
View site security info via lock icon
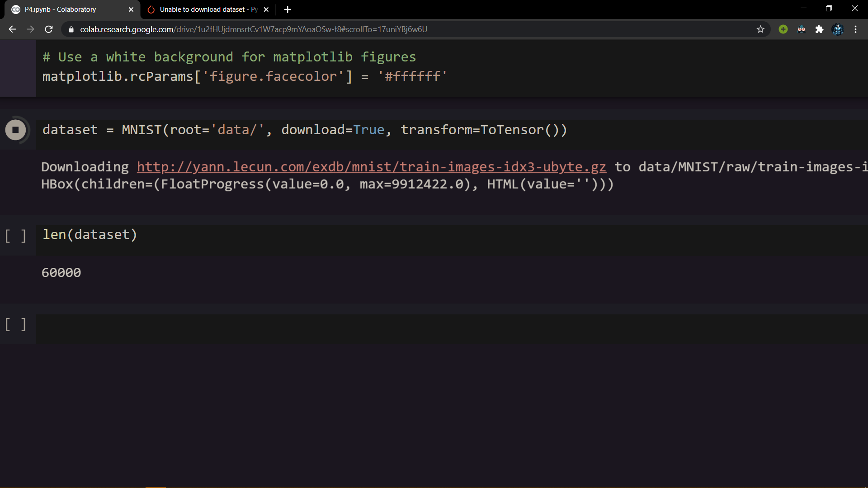coord(71,29)
